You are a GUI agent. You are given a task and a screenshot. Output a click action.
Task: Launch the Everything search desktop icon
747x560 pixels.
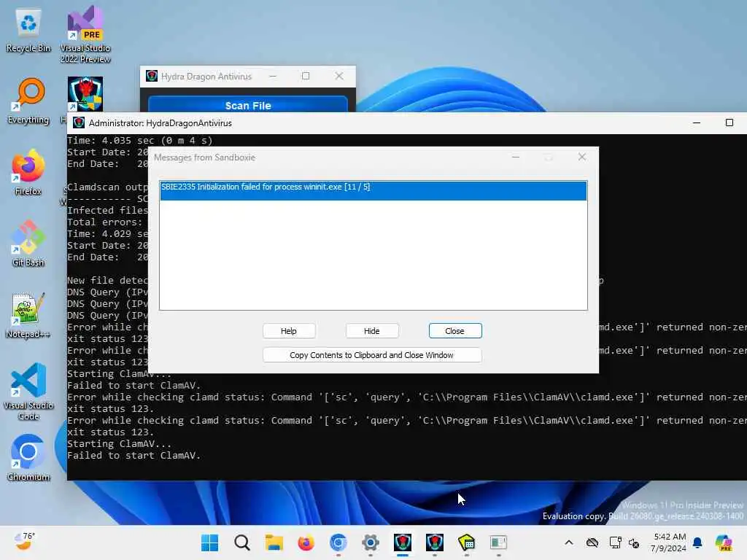[28, 101]
